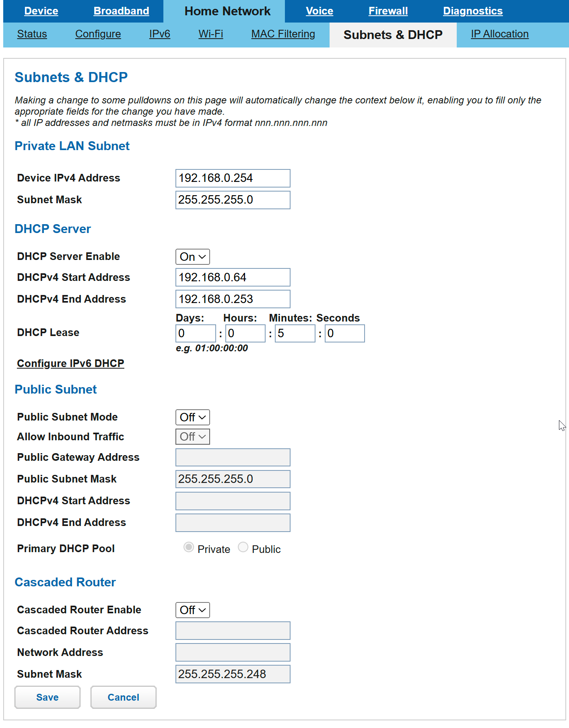Click the Device IPv4 Address field
Image resolution: width=569 pixels, height=728 pixels.
pos(233,178)
